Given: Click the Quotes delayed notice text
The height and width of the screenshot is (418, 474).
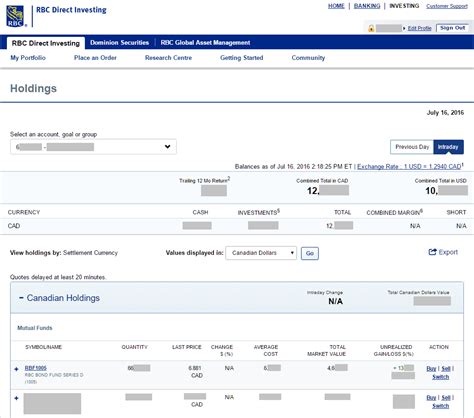Looking at the screenshot, I should pyautogui.click(x=58, y=277).
